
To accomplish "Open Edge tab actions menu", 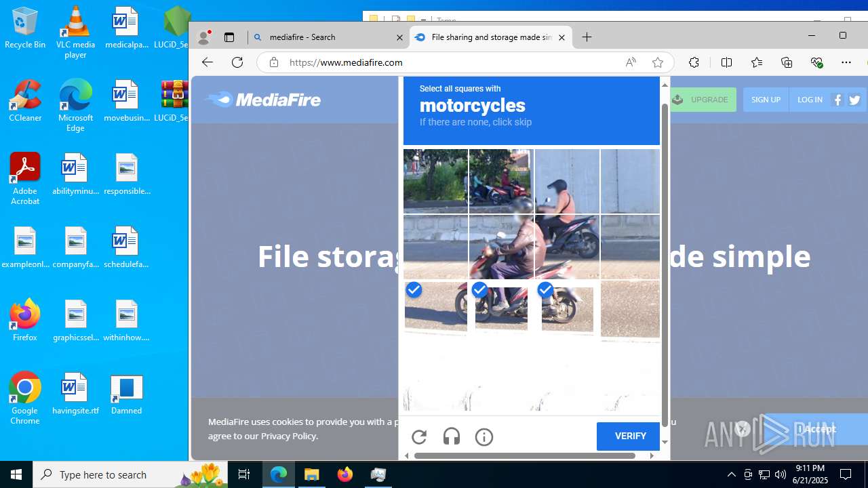I will (229, 37).
